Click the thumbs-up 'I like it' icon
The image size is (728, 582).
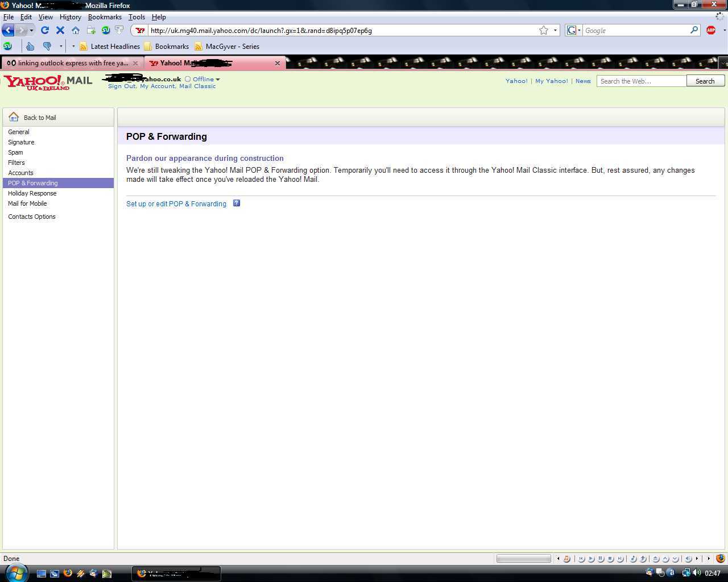(30, 46)
